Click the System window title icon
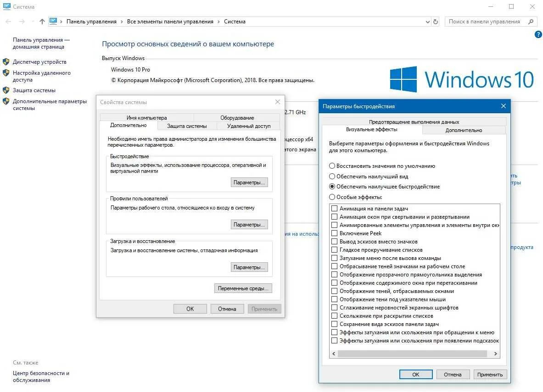 click(x=6, y=6)
